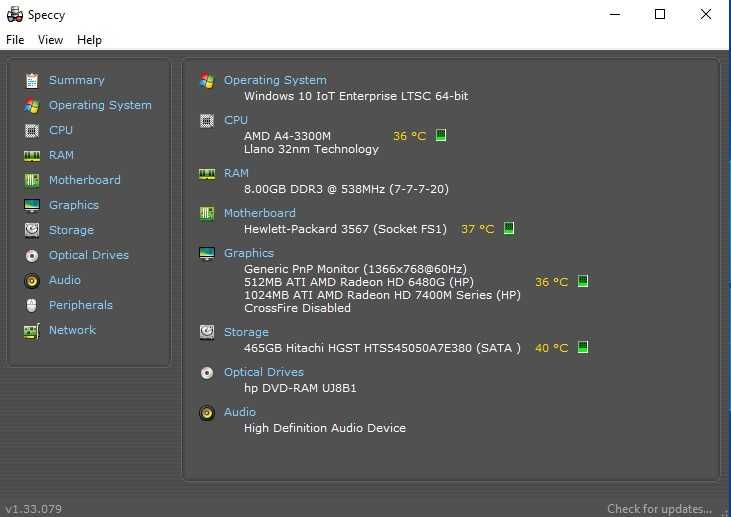Screen dimensions: 731x517
Task: Select Operating System in the sidebar
Action: 100,105
